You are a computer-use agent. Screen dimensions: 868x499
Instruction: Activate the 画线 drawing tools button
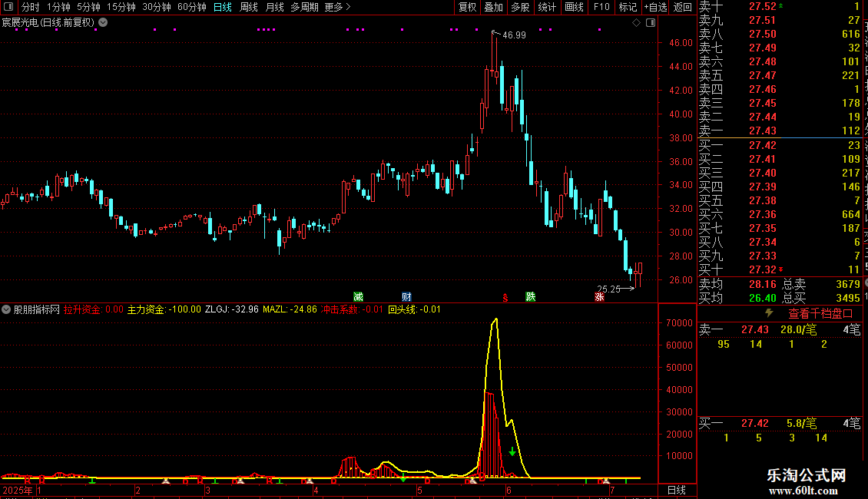[574, 7]
